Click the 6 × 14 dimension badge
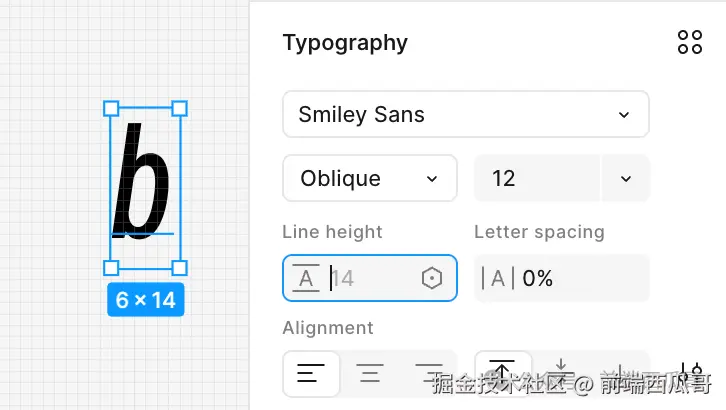 pos(145,300)
